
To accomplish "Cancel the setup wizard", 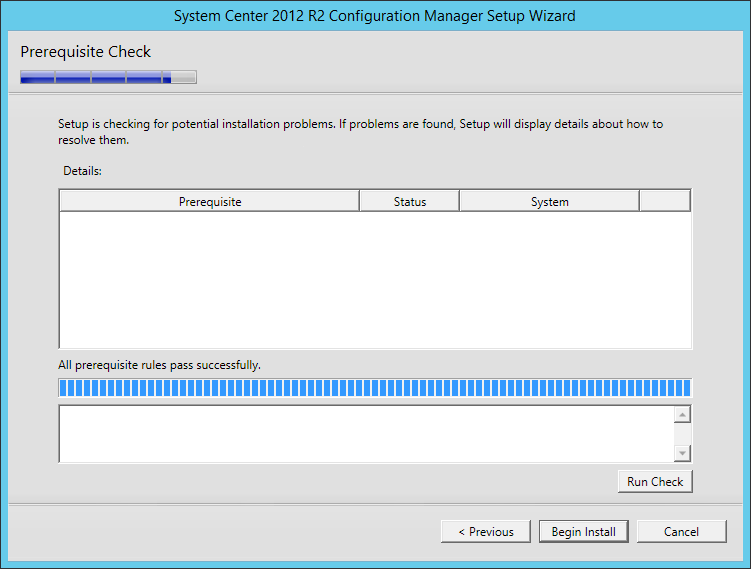I will 681,532.
